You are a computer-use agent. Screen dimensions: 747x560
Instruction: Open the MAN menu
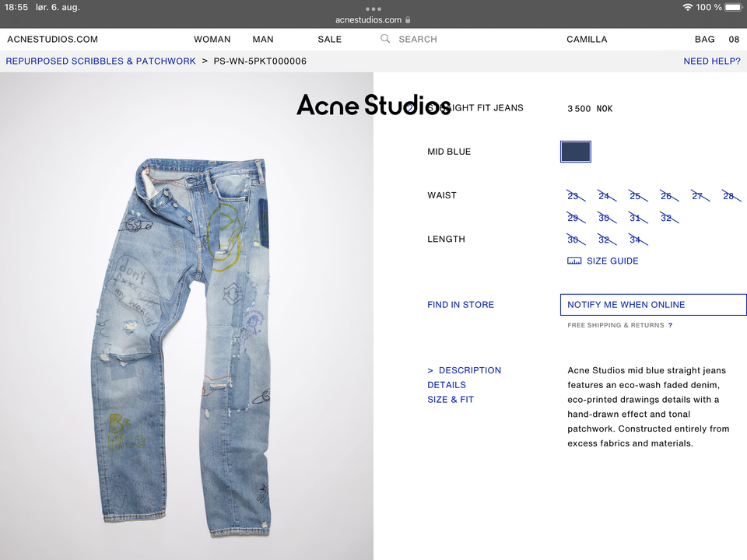263,39
